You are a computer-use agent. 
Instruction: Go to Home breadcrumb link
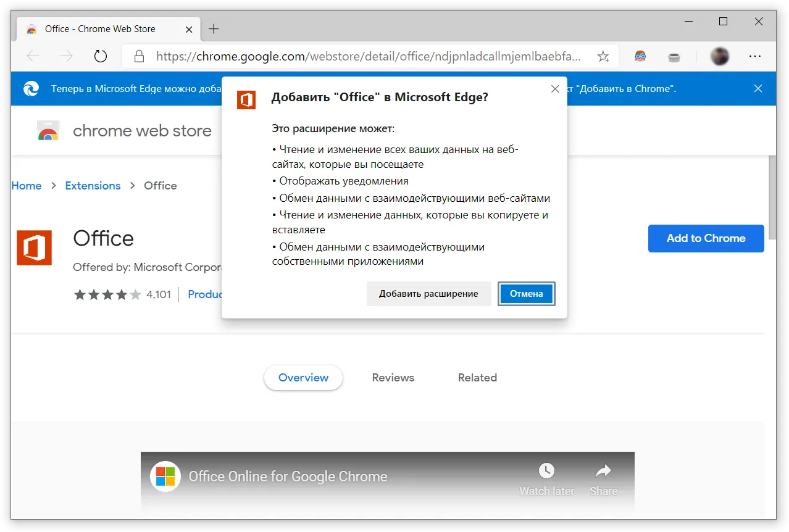tap(27, 186)
